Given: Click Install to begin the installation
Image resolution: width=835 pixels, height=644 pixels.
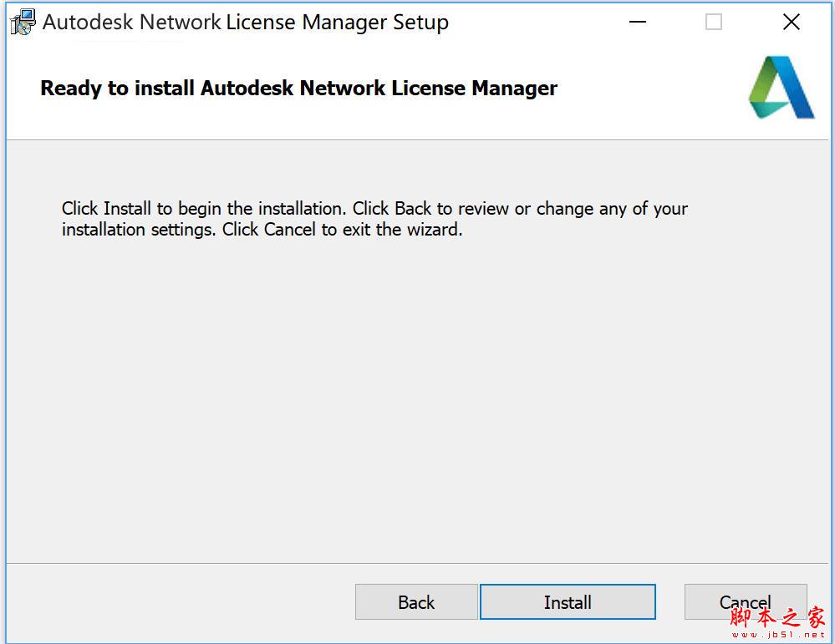Looking at the screenshot, I should [x=568, y=602].
